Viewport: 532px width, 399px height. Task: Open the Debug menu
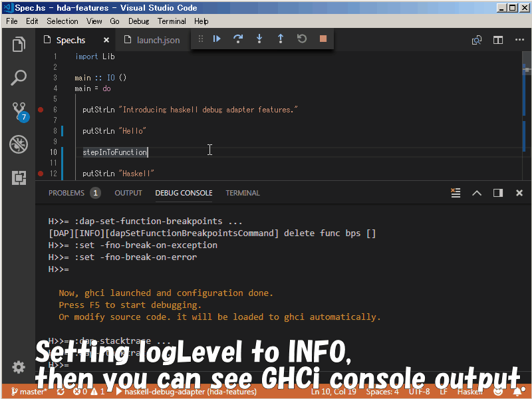[x=138, y=21]
